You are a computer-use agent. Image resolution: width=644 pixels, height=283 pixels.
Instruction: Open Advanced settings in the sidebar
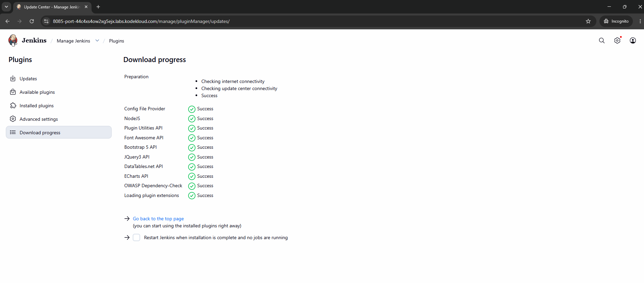(59, 119)
